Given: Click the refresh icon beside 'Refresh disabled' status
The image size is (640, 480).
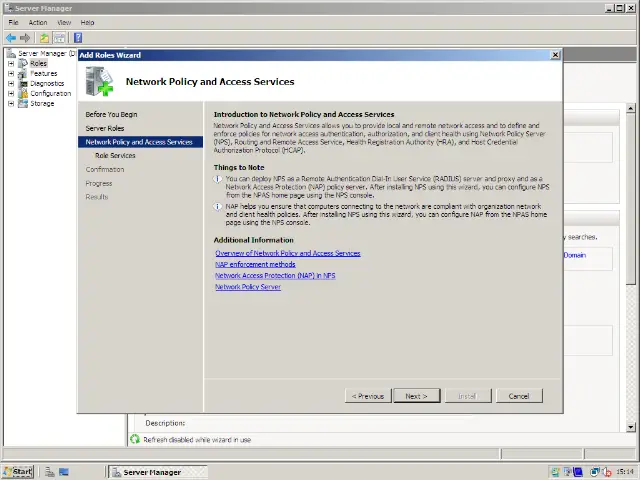Looking at the screenshot, I should (x=135, y=439).
